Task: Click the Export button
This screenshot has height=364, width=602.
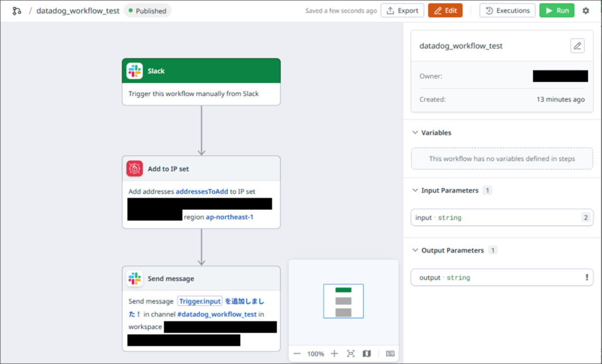Action: pos(402,11)
